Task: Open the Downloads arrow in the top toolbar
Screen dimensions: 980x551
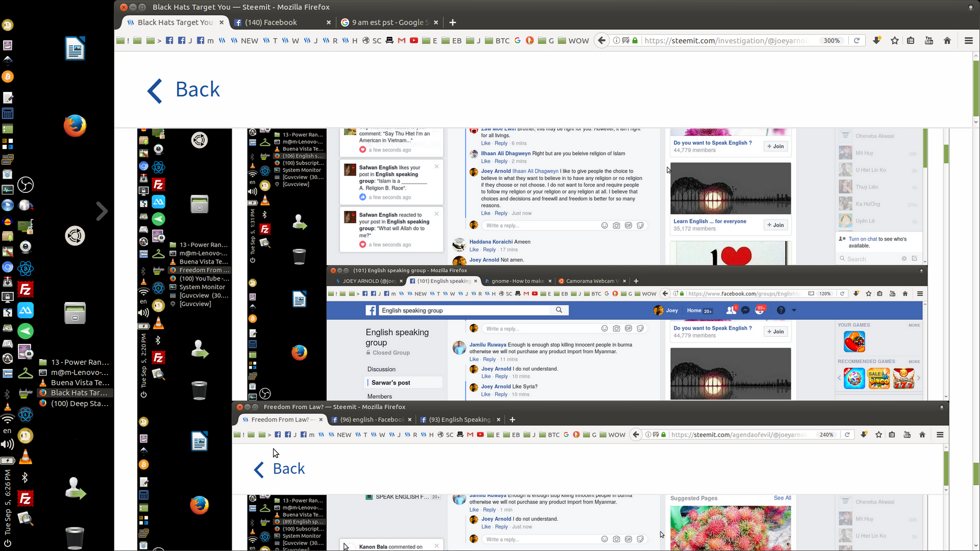Action: click(x=876, y=40)
